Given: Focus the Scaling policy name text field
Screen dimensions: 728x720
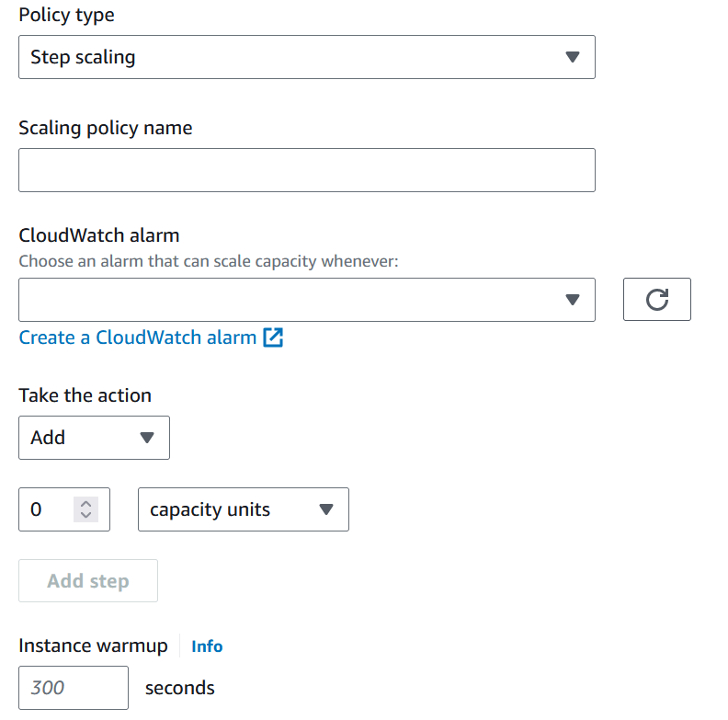Looking at the screenshot, I should point(306,170).
